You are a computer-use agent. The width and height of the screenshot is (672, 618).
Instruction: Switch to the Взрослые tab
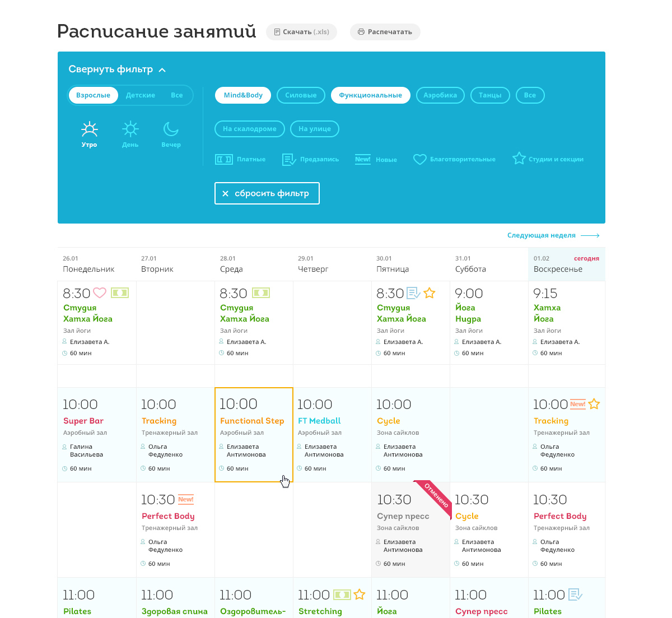click(x=93, y=95)
